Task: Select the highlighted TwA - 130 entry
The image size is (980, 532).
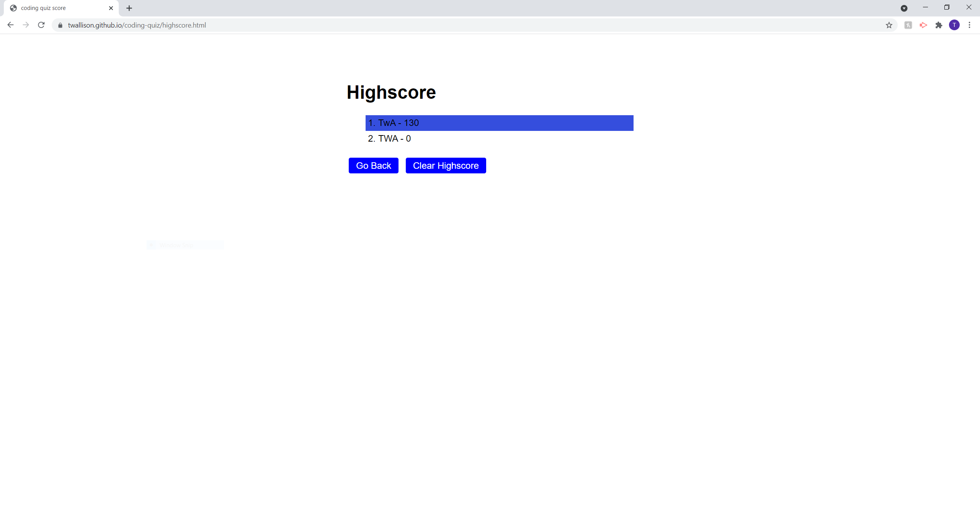Action: coord(499,123)
